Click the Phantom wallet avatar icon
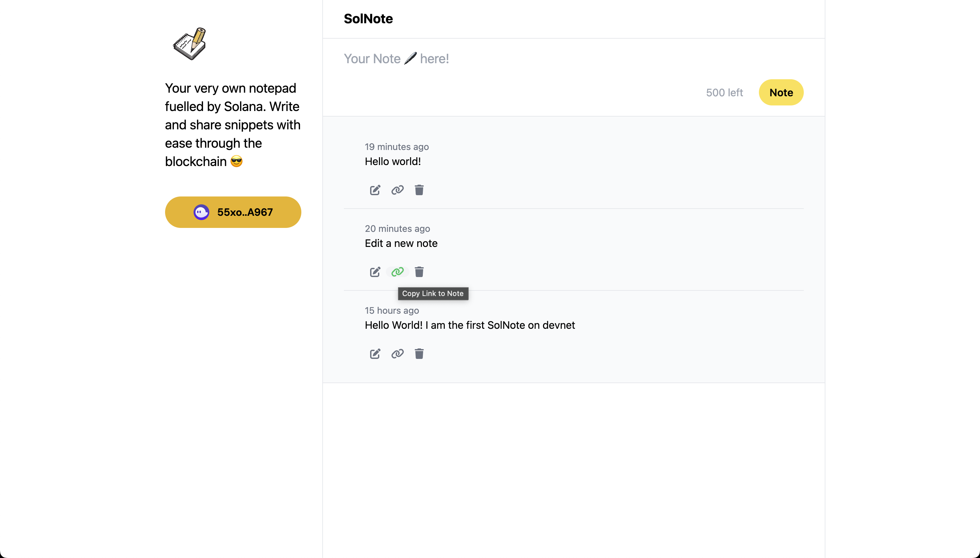The image size is (980, 558). click(x=201, y=212)
